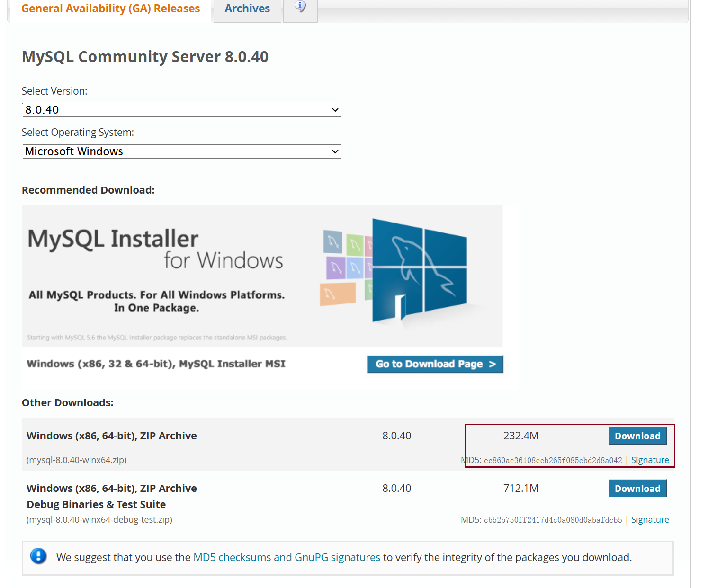This screenshot has height=588, width=708.
Task: Click the 712.1M file size value
Action: 520,488
